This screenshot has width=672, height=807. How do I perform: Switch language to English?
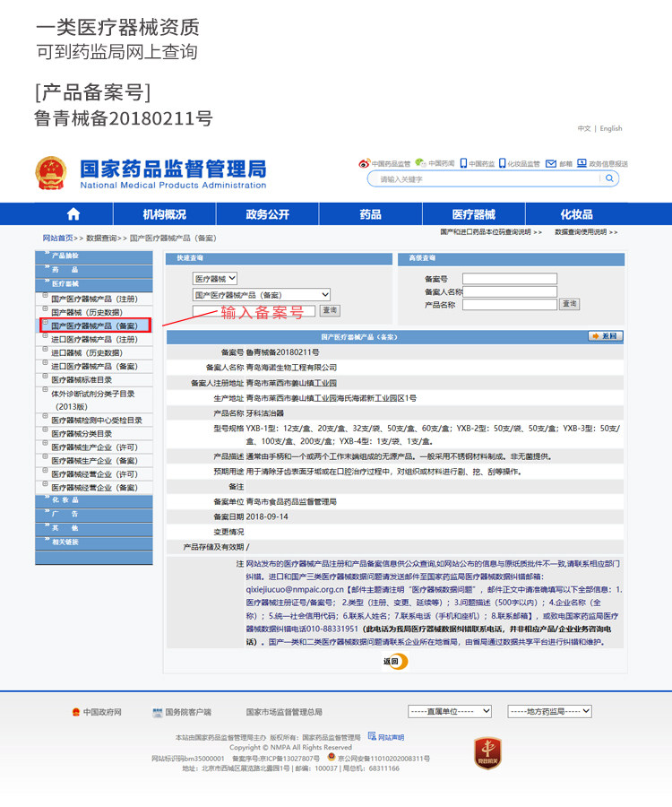pyautogui.click(x=611, y=128)
